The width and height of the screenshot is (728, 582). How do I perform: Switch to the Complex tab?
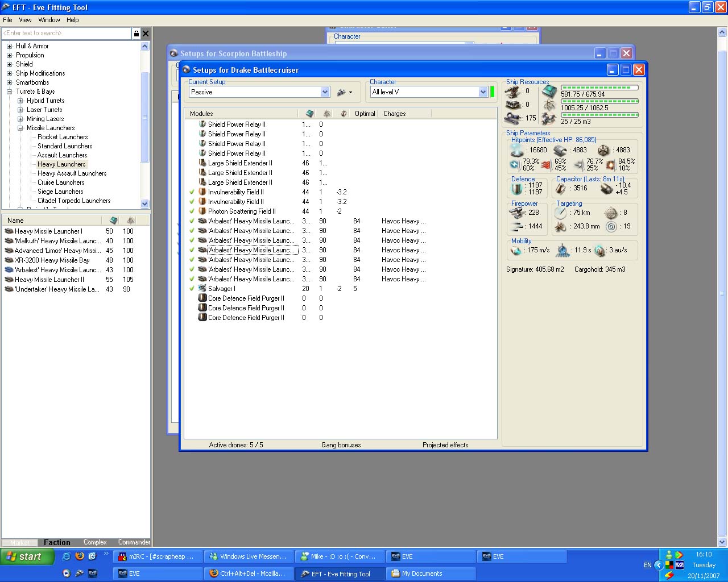[x=95, y=542]
